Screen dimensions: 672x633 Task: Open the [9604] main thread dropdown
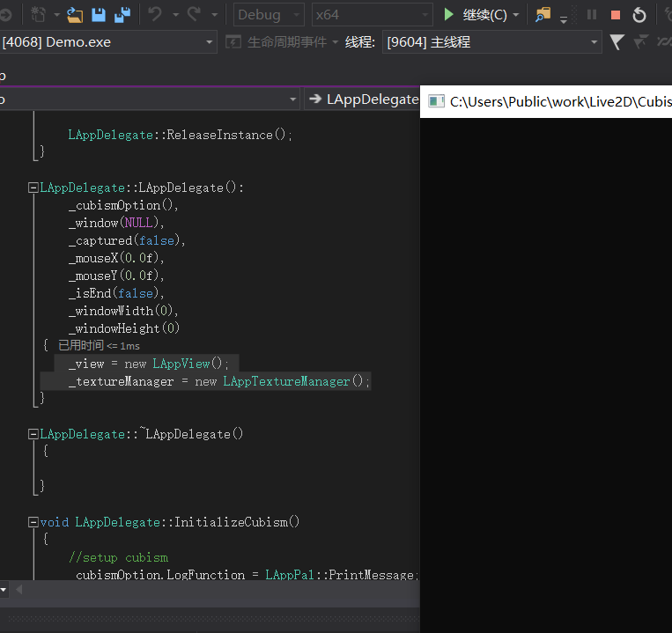coord(492,42)
